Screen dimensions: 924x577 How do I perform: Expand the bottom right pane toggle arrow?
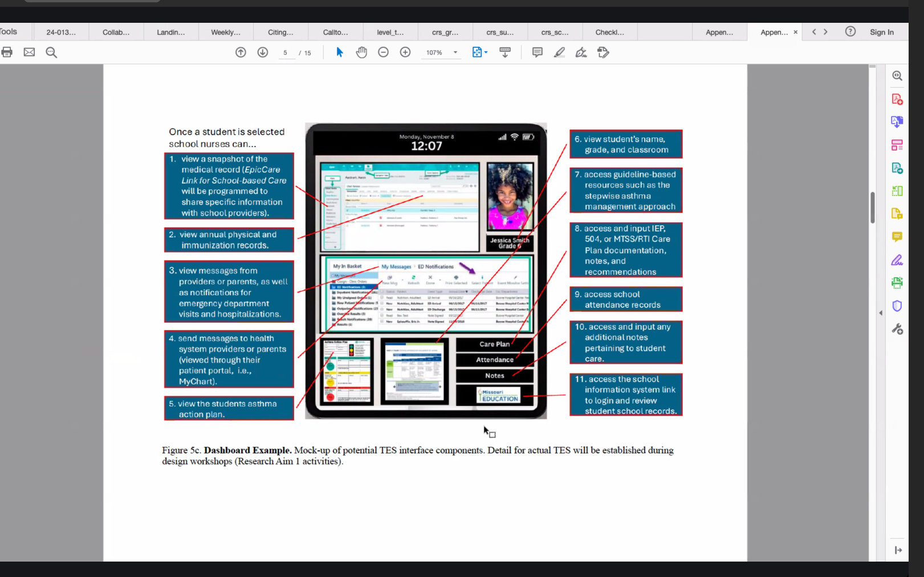click(x=898, y=550)
